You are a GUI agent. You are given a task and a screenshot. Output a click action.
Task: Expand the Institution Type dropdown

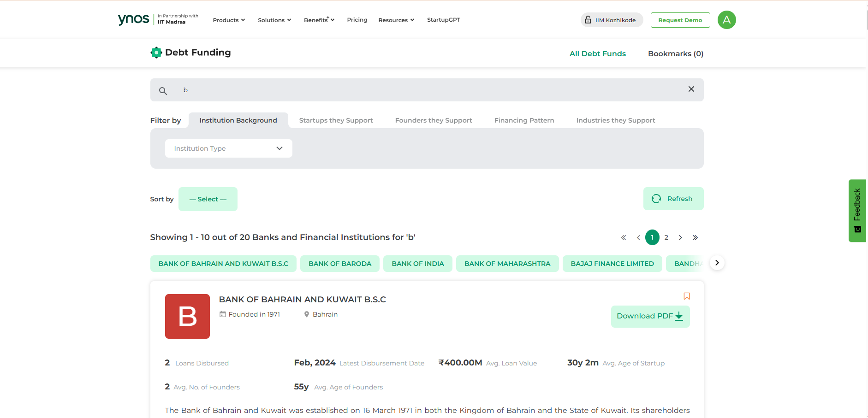tap(228, 148)
